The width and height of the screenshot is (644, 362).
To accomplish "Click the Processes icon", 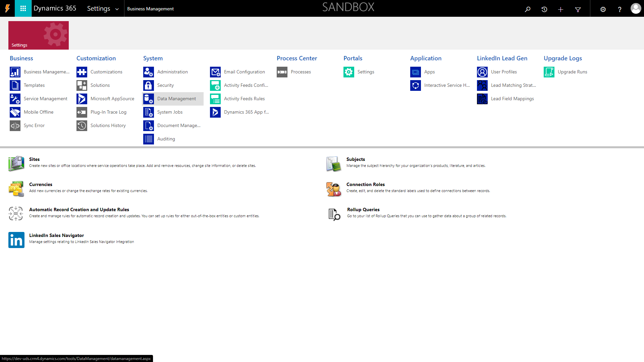I will (282, 72).
